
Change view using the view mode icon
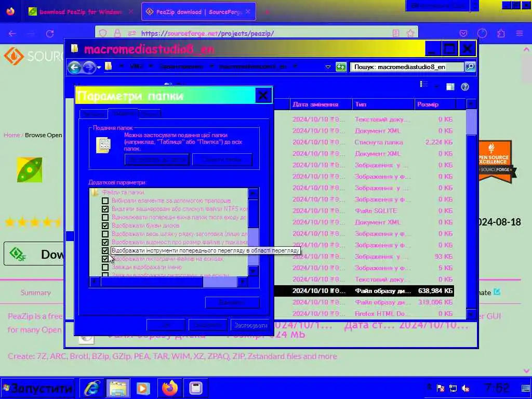pos(424,85)
